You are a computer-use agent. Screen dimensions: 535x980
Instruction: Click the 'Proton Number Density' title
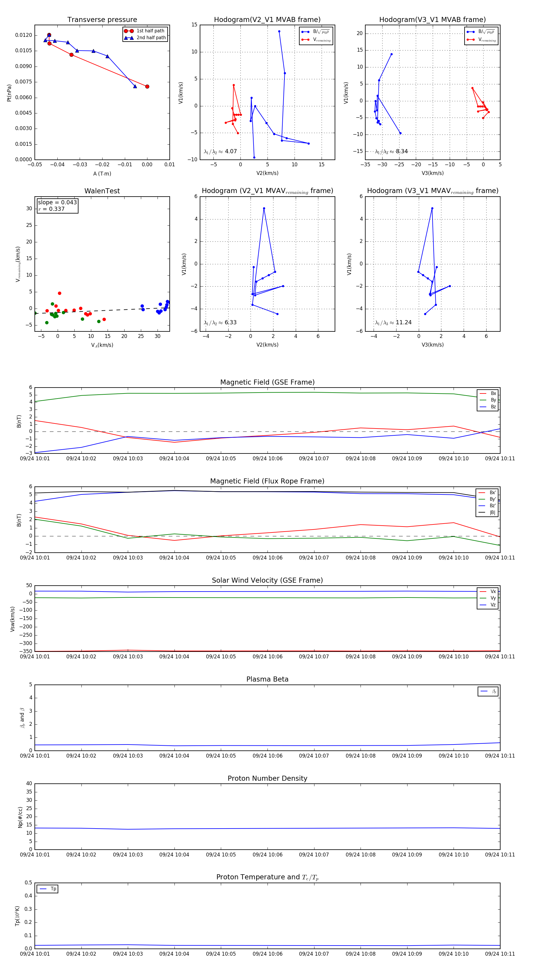(267, 778)
